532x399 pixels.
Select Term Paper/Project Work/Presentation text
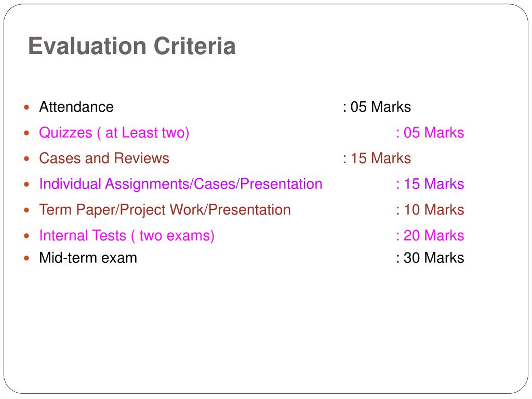click(165, 210)
